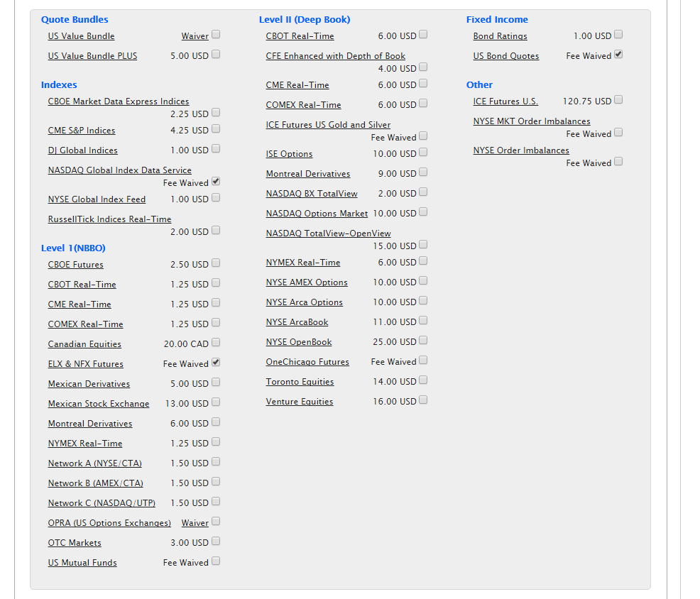Viewport: 700px width, 599px height.
Task: Open the Waiver link for US Value Bundle
Action: (195, 36)
